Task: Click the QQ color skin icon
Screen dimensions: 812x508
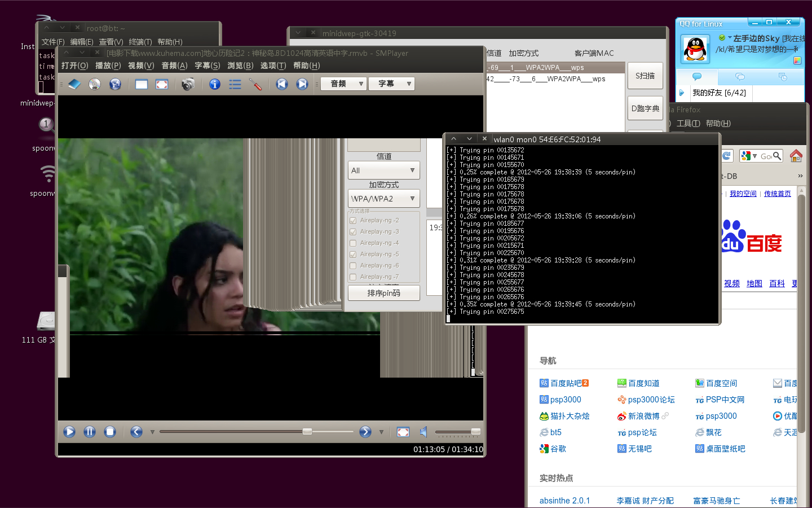Action: (x=797, y=60)
